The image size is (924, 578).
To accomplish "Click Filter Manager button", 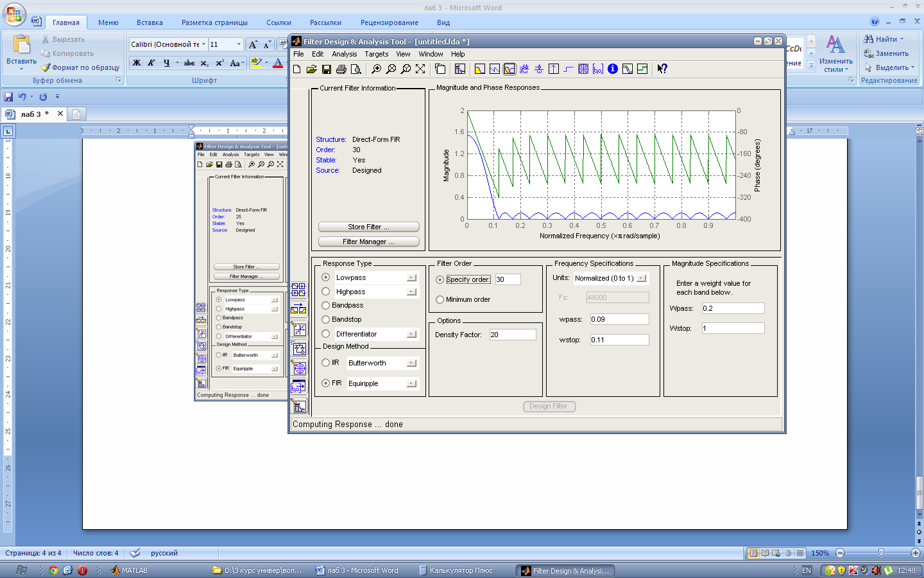I will tap(369, 241).
